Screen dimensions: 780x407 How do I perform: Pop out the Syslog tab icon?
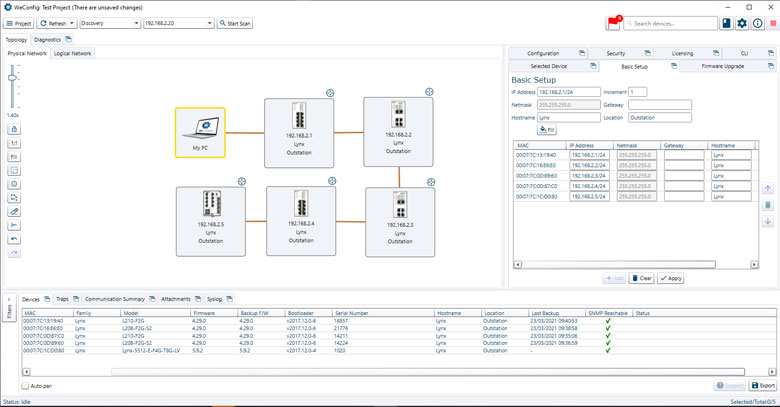pyautogui.click(x=229, y=299)
